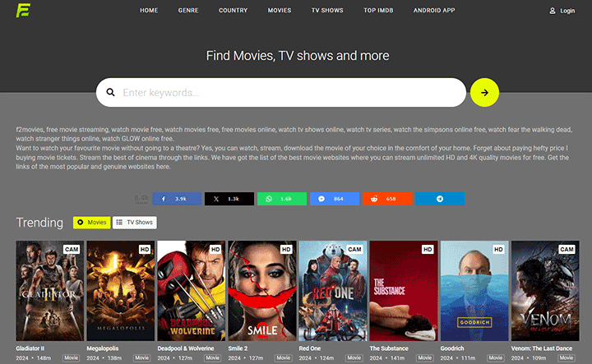Screen dimensions: 592x364
Task: Open the GENRE menu
Action: tap(188, 11)
